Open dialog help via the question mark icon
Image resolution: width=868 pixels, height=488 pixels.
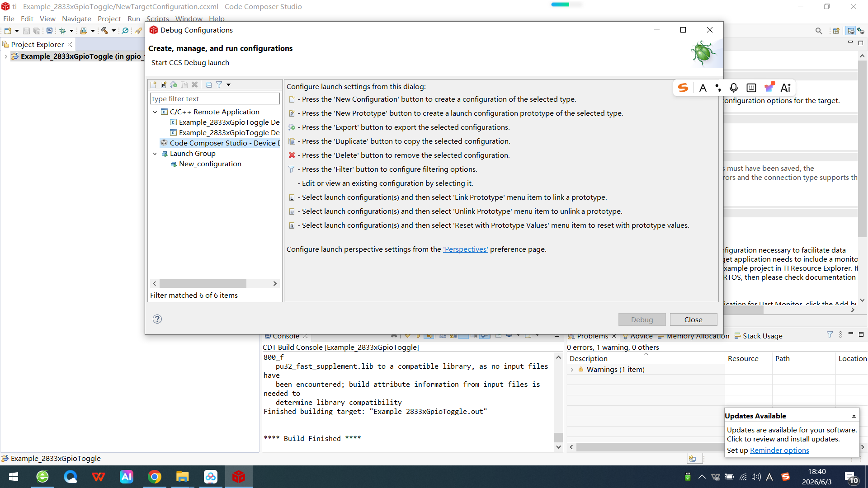click(157, 319)
